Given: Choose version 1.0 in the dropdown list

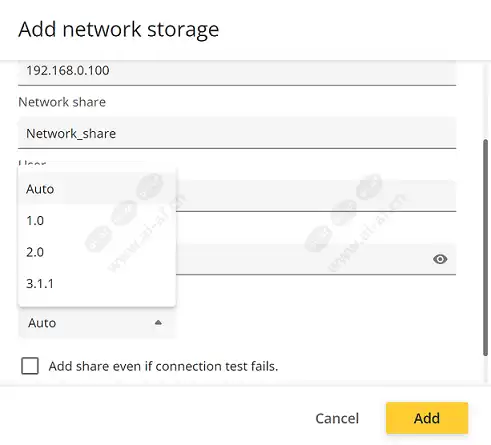Looking at the screenshot, I should (x=97, y=221).
